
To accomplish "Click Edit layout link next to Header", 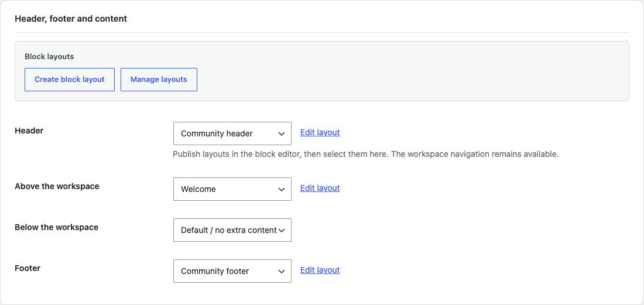I will click(x=320, y=132).
